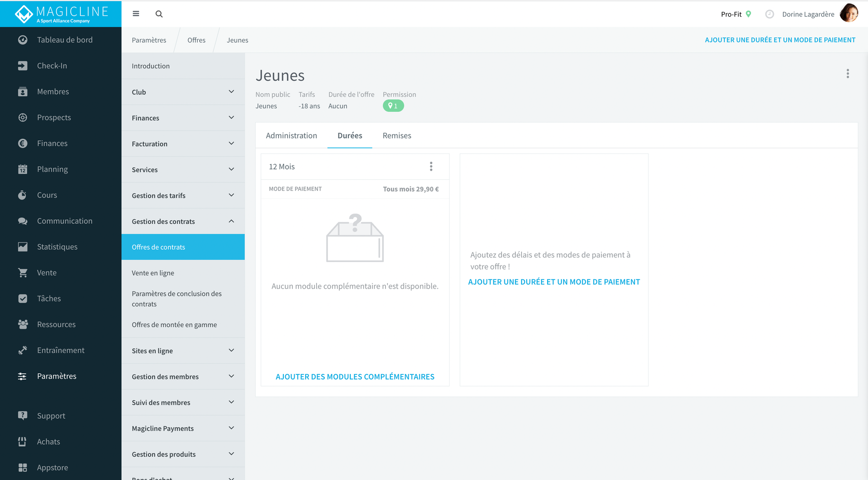Viewport: 868px width, 480px height.
Task: Click the Achats shopping bag icon
Action: pos(22,441)
